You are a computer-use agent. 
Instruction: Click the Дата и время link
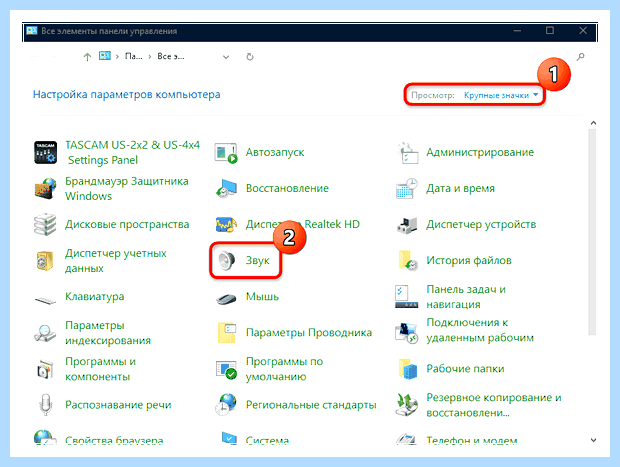click(460, 189)
